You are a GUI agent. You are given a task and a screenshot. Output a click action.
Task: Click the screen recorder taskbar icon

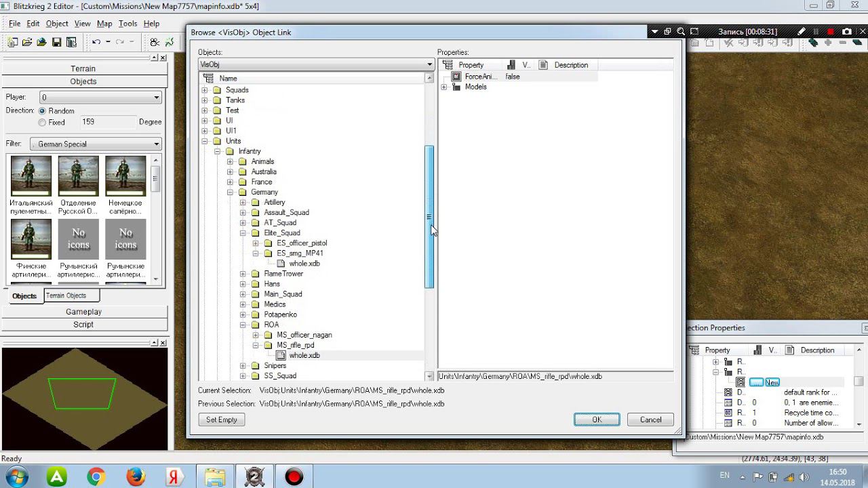click(x=294, y=477)
